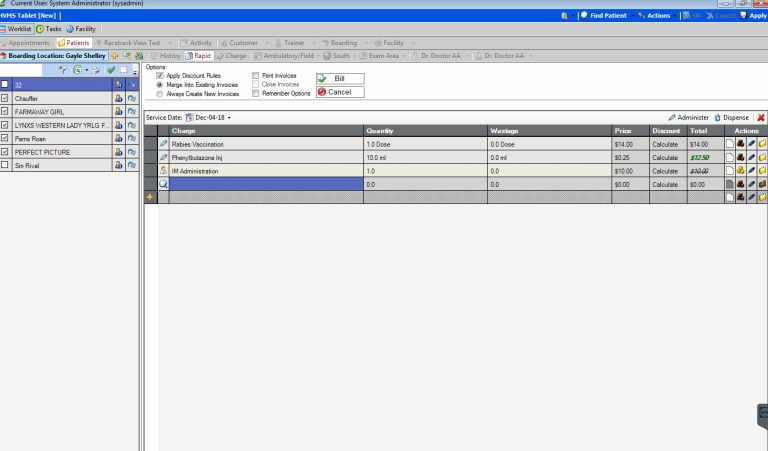The height and width of the screenshot is (451, 768).
Task: Click the Dispense bottle icon
Action: (x=717, y=118)
